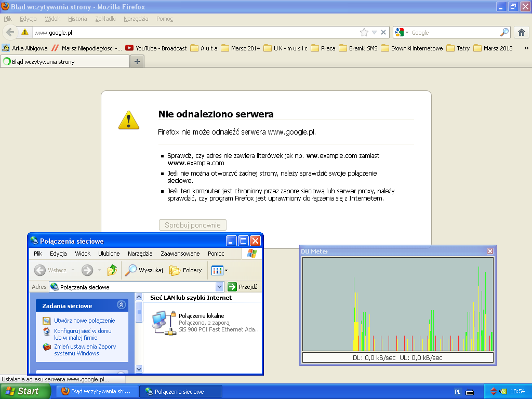532x399 pixels.
Task: Click Zmień ustawienia Zapory systemu Windows
Action: [85, 350]
